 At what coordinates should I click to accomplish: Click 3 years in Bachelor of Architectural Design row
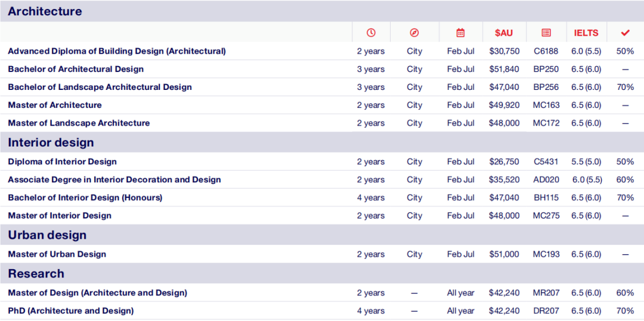(x=371, y=69)
